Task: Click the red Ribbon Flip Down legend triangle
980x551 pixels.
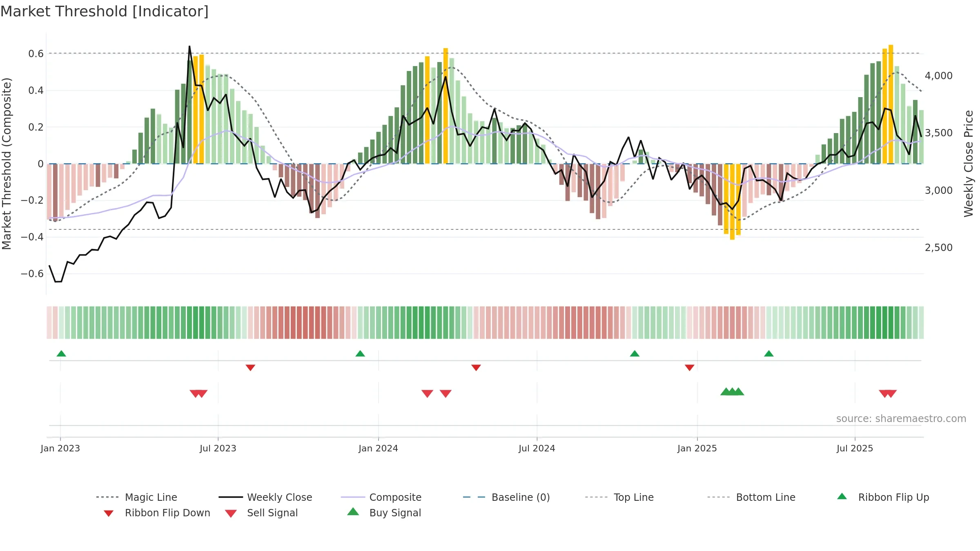Action: pos(109,513)
